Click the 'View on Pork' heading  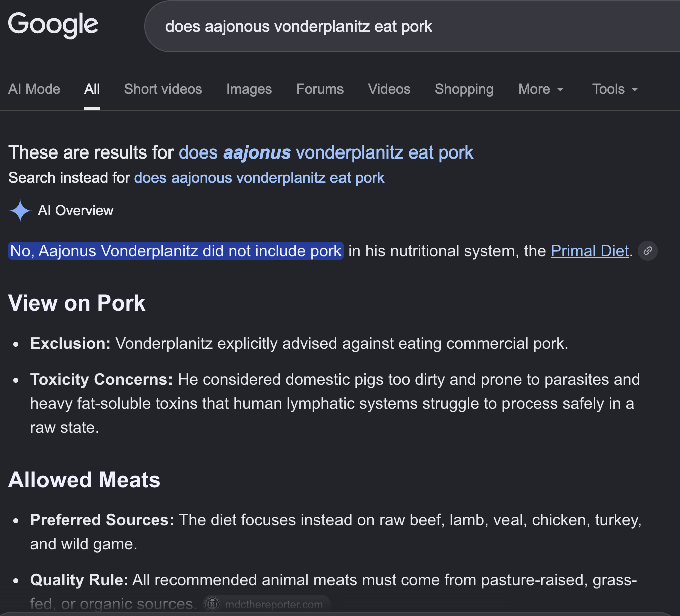pyautogui.click(x=77, y=303)
